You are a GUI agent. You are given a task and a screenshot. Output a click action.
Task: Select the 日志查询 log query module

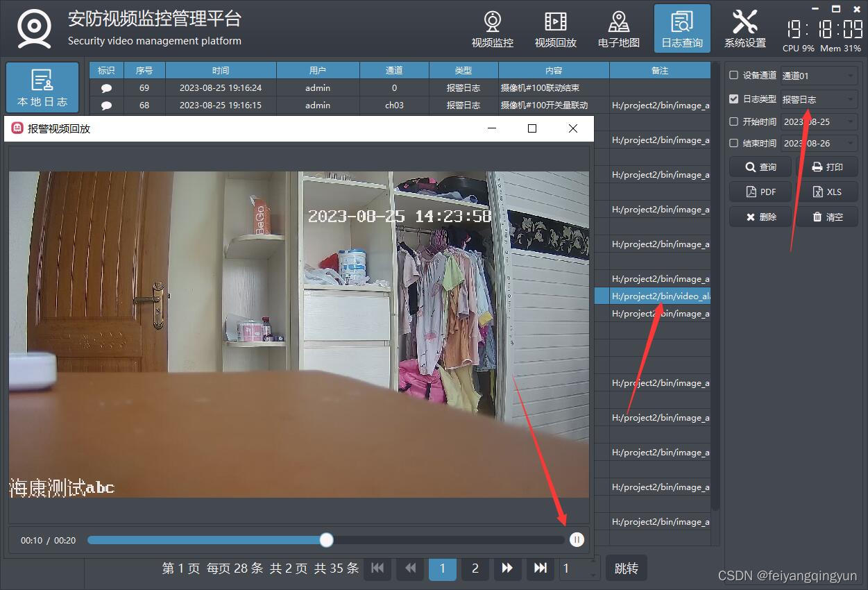point(681,28)
